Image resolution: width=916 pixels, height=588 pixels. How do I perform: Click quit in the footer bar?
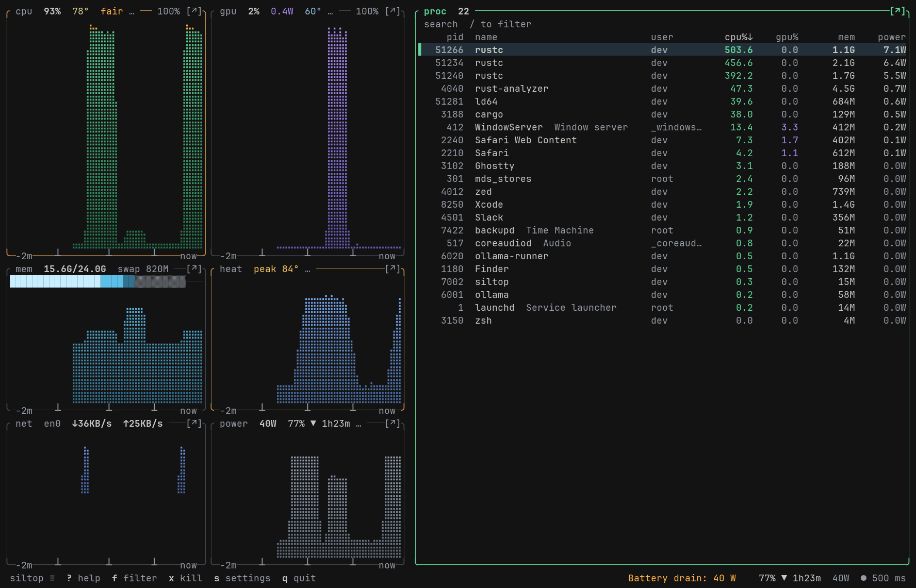point(299,578)
